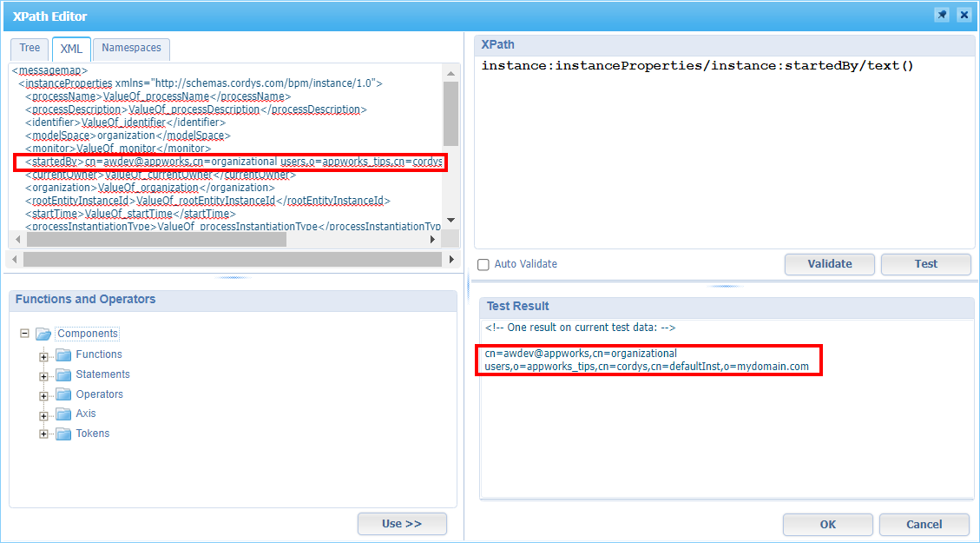Click the processName XML line
Screen dimensions: 980x543
[158, 96]
